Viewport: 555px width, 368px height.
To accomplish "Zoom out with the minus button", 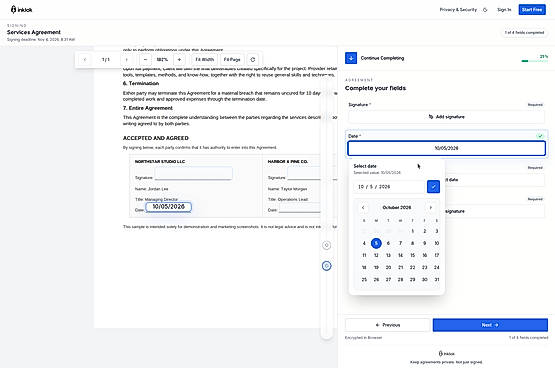I will [x=145, y=59].
